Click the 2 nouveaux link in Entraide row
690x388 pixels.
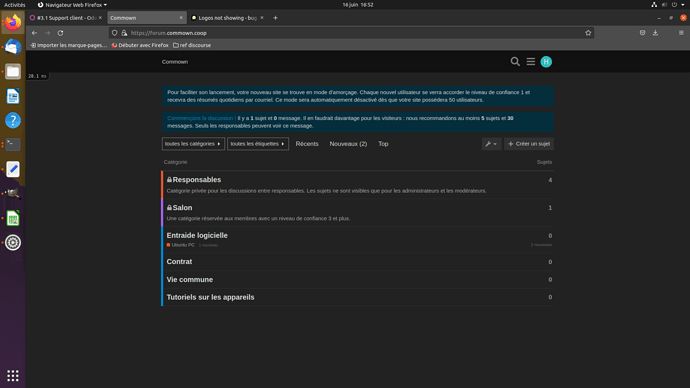(x=541, y=245)
